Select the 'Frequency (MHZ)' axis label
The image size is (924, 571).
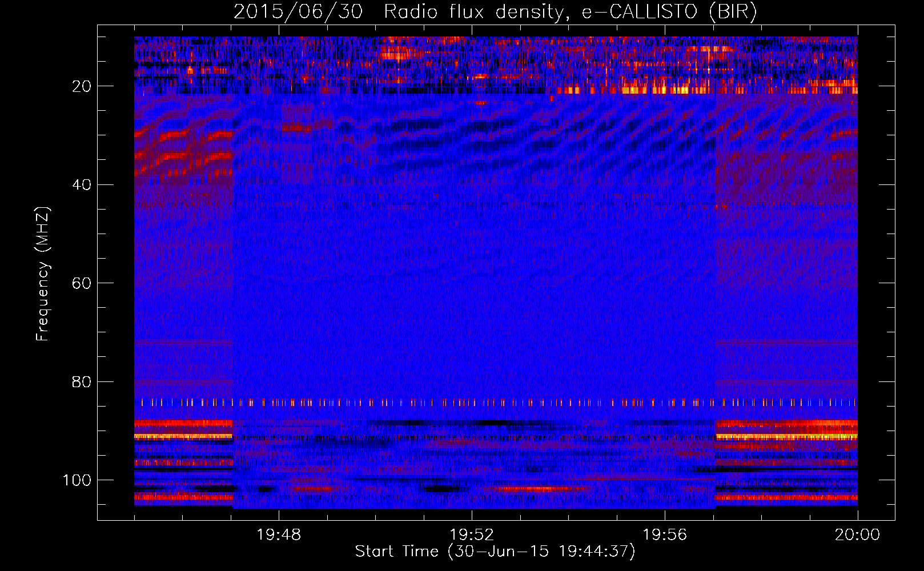(x=43, y=274)
